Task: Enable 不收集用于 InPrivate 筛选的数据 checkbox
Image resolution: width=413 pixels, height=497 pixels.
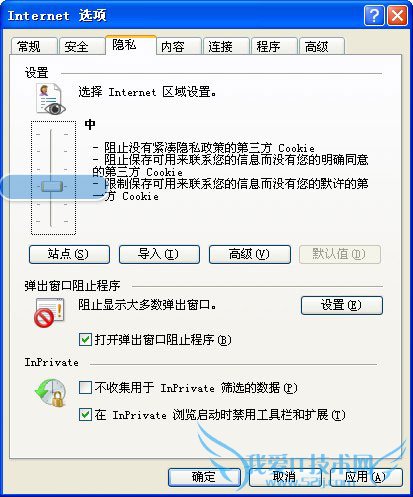Action: [x=85, y=388]
